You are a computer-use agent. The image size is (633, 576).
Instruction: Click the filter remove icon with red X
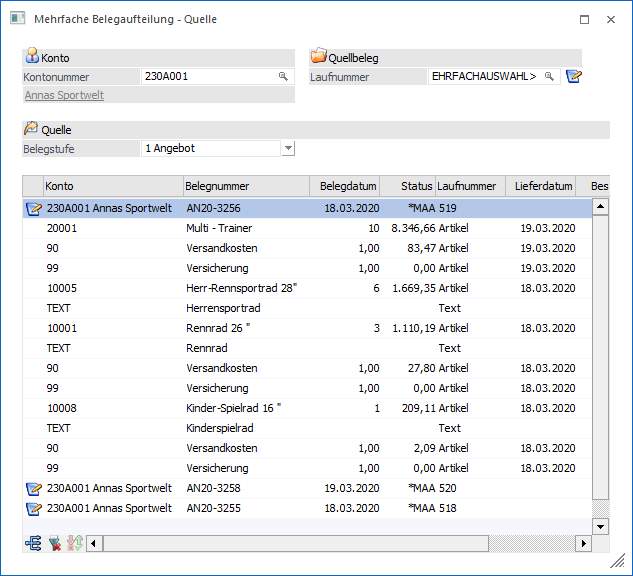point(54,543)
